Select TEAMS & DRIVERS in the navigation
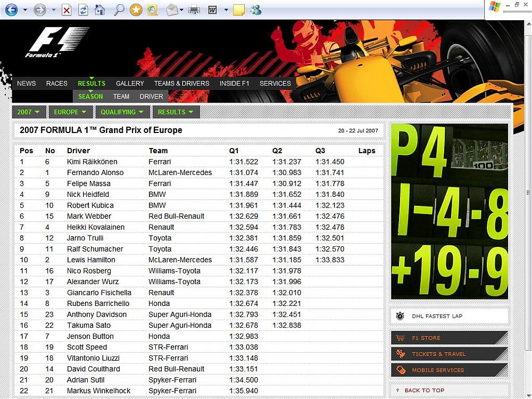The width and height of the screenshot is (532, 399). click(x=181, y=84)
